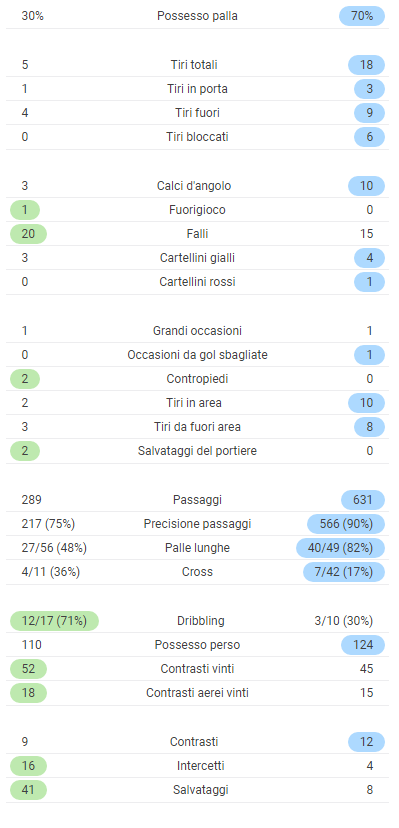Click the blue red-cards value 1
The image size is (399, 828).
pos(369,282)
